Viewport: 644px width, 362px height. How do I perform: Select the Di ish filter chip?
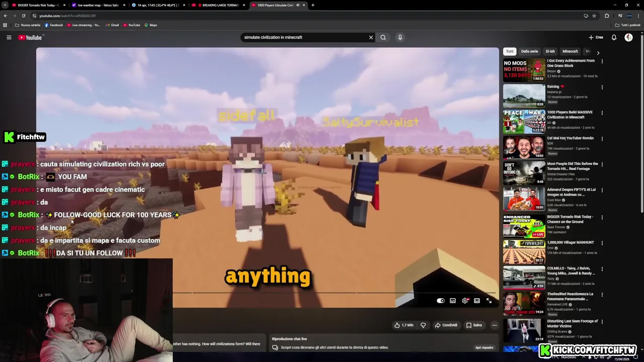[550, 51]
